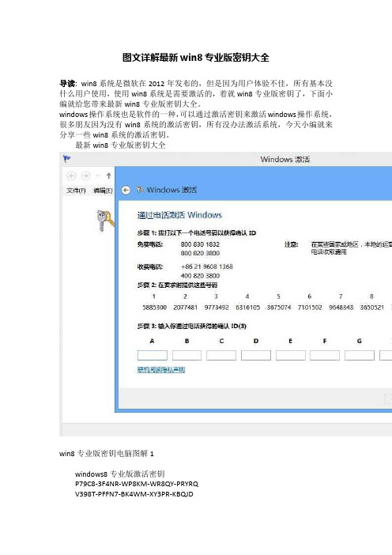Select installation ID group 2077481
This screenshot has height=555, width=392.
coord(186,308)
